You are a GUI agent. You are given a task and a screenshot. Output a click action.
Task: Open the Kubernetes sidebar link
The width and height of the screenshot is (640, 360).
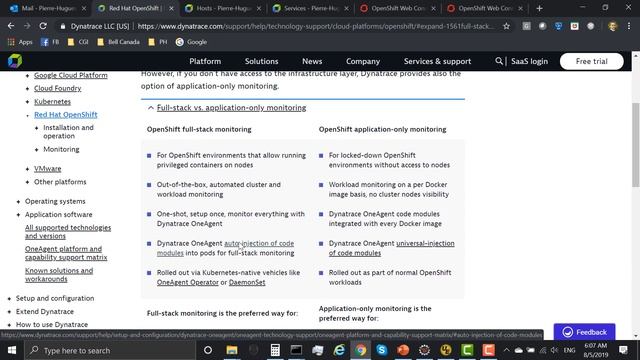pos(52,102)
